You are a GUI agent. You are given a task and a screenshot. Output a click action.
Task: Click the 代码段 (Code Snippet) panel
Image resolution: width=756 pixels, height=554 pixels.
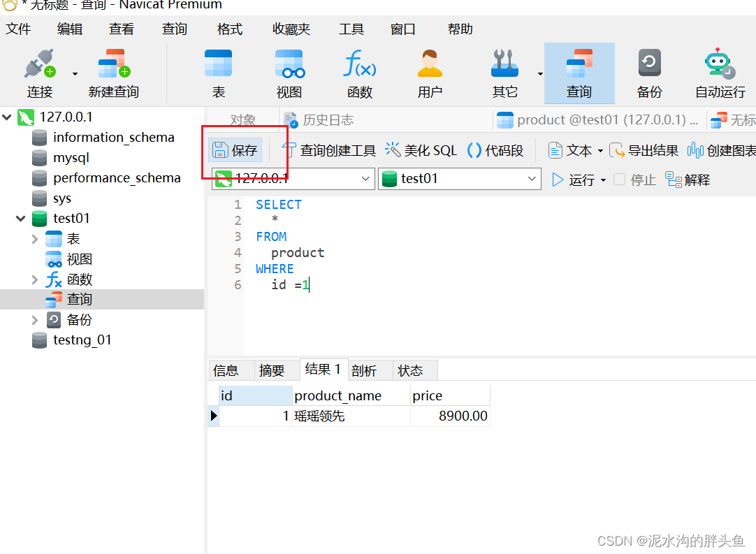503,150
